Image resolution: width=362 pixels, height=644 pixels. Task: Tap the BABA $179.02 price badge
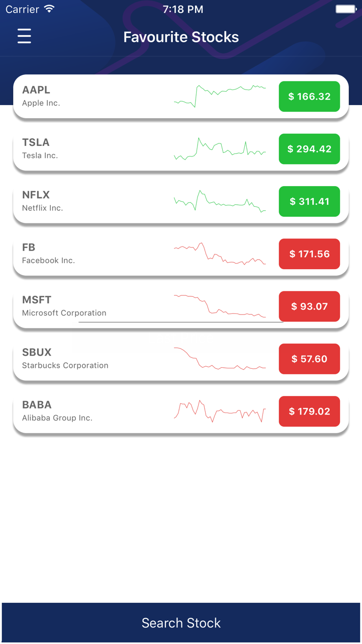click(309, 412)
